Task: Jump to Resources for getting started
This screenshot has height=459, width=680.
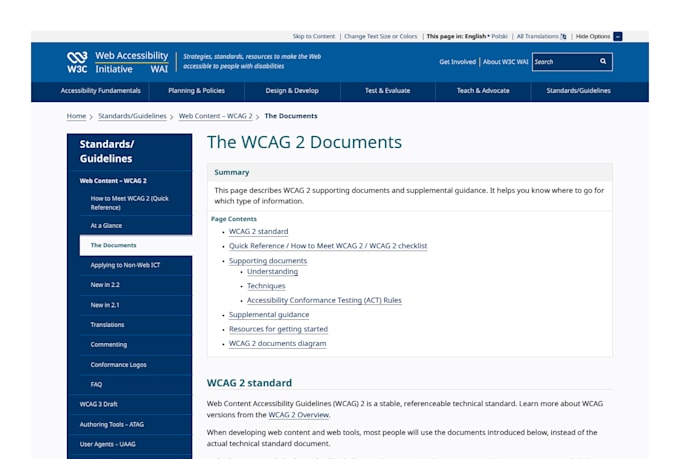Action: (x=278, y=329)
